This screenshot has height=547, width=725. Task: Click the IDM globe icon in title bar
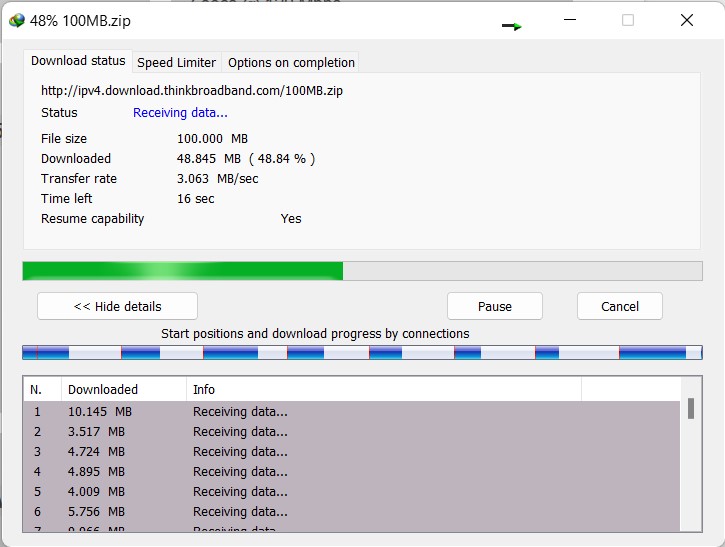(x=17, y=20)
